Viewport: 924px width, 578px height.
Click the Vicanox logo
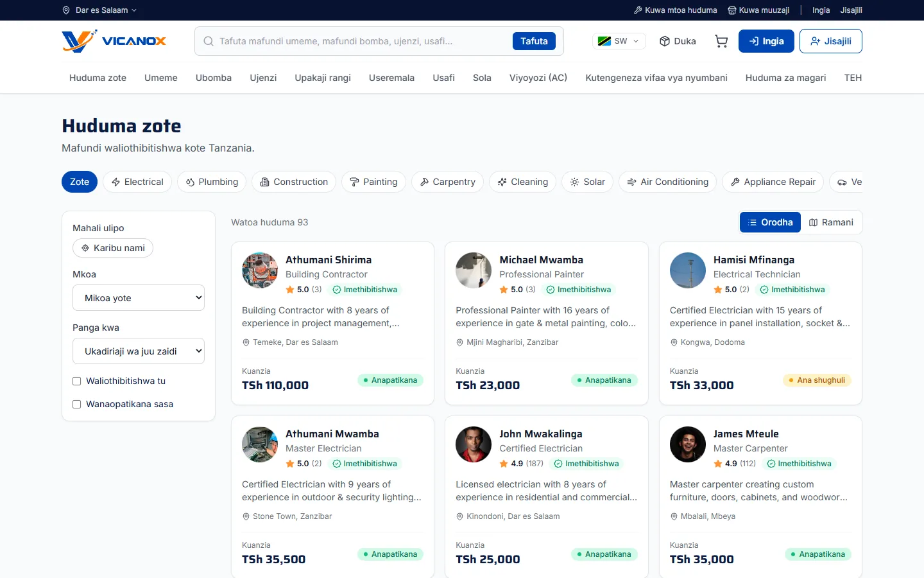(114, 41)
